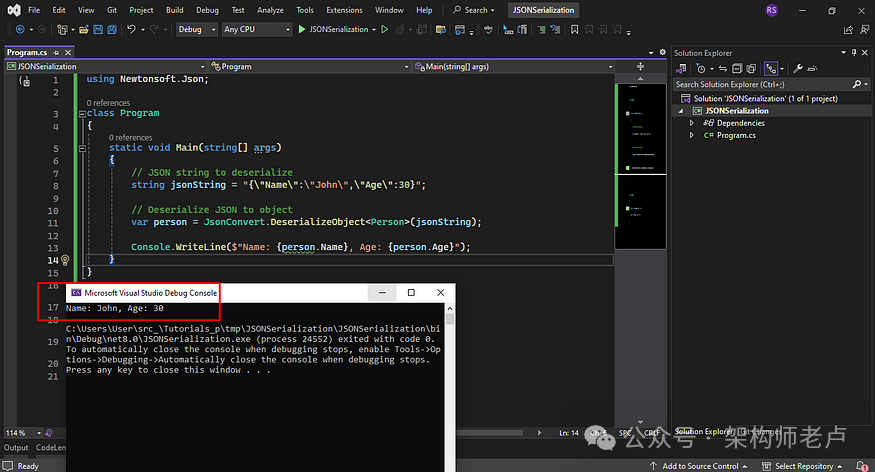Toggle pin on Program.cs tab
The image size is (875, 472).
pos(56,52)
